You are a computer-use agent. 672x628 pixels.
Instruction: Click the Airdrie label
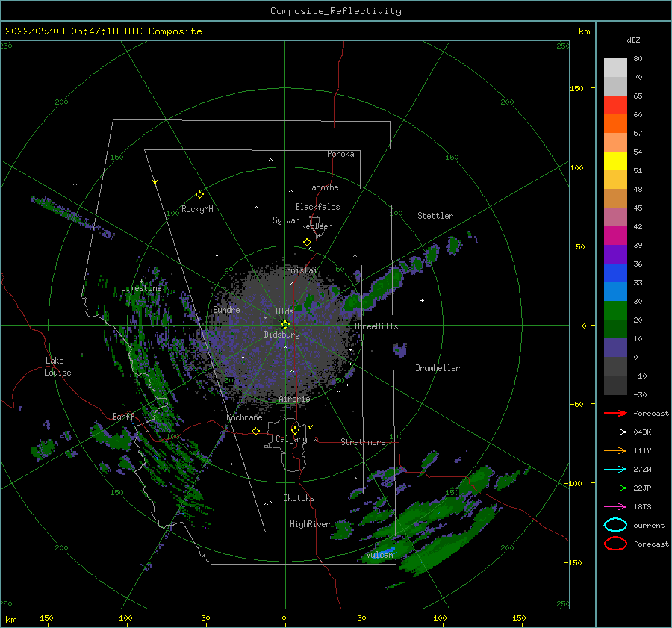tap(294, 399)
